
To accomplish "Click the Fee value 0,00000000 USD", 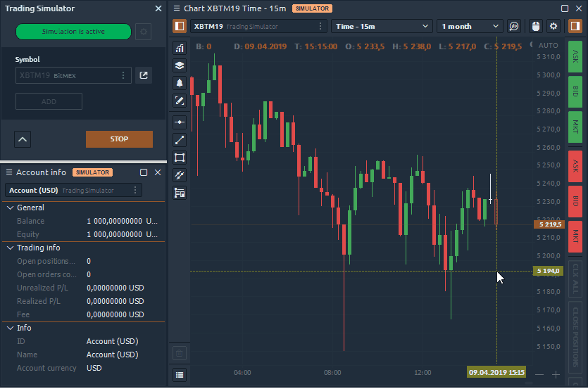I will tap(115, 315).
